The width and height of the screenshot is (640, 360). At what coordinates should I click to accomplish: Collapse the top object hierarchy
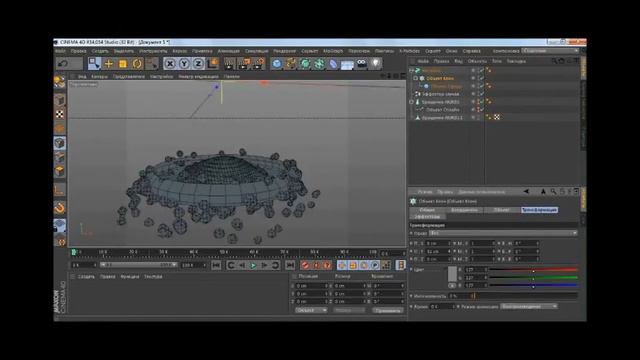click(411, 71)
